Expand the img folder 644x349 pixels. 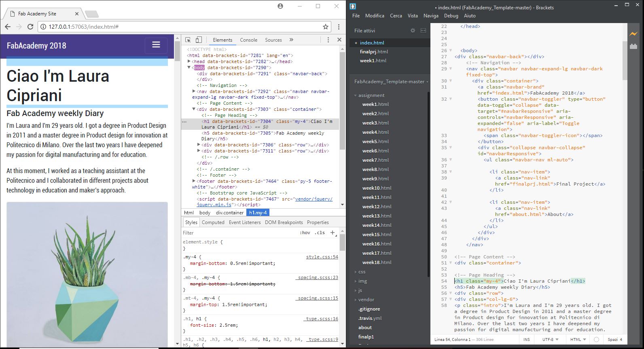[x=361, y=281]
